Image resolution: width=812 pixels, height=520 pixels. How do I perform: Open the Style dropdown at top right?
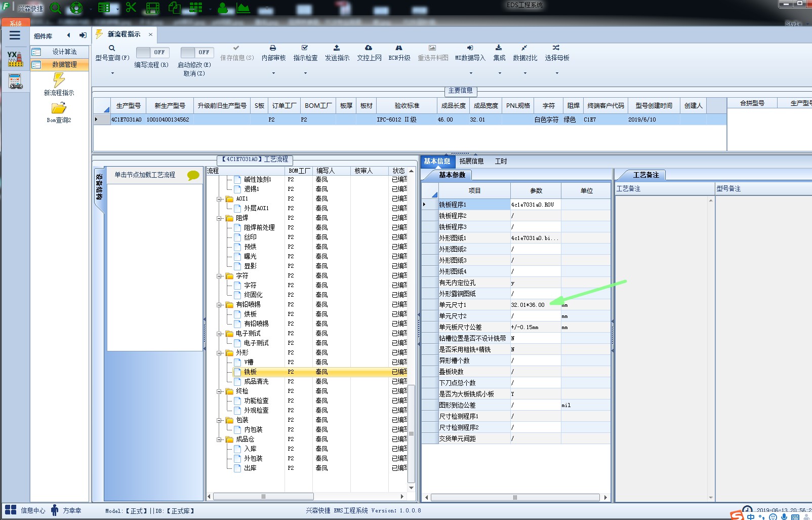point(797,23)
